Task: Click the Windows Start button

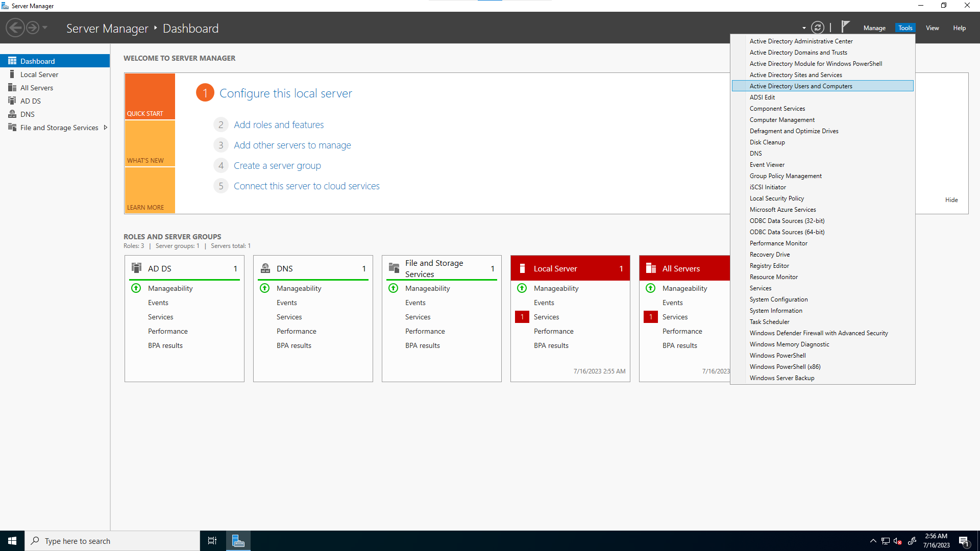Action: tap(12, 541)
